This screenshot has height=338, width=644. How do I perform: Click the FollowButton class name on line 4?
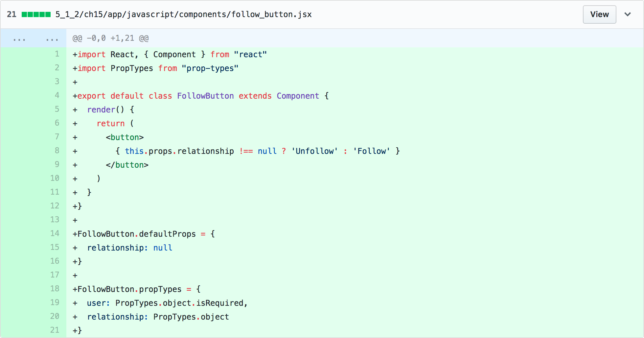pos(205,96)
